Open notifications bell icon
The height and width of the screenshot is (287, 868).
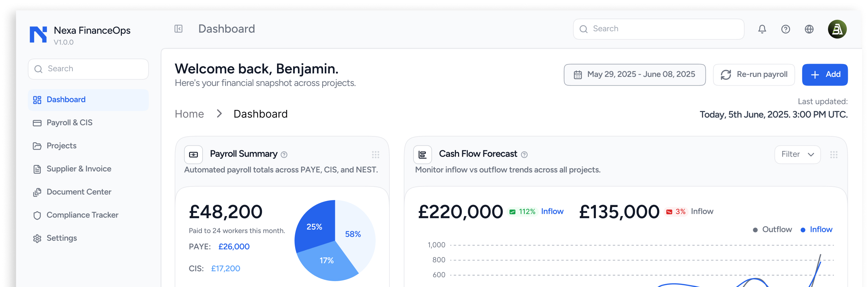point(762,29)
